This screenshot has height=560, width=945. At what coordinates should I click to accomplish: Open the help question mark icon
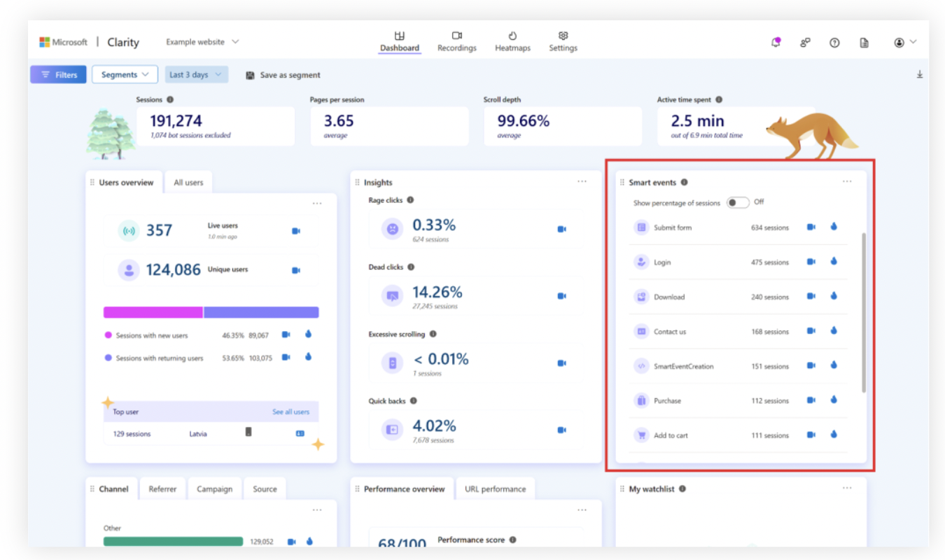point(834,43)
